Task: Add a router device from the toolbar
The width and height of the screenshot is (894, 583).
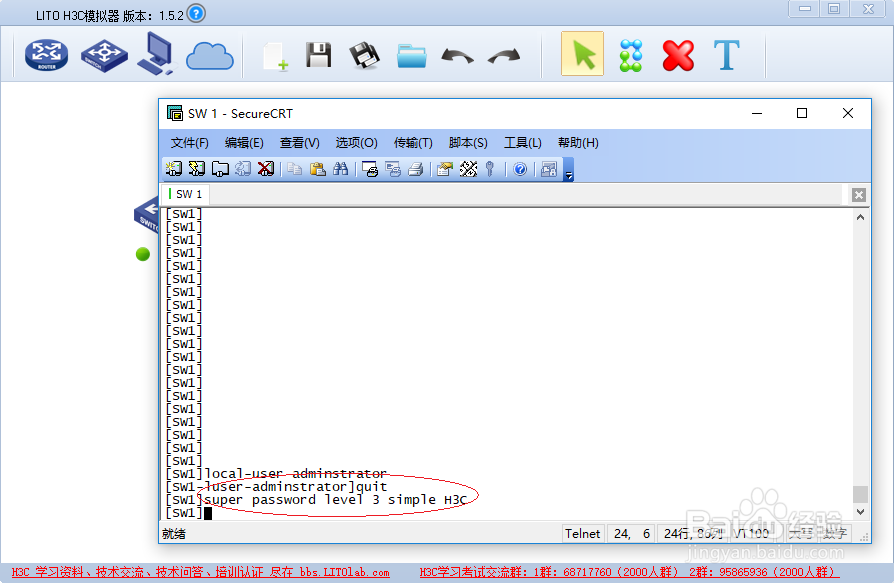Action: point(46,55)
